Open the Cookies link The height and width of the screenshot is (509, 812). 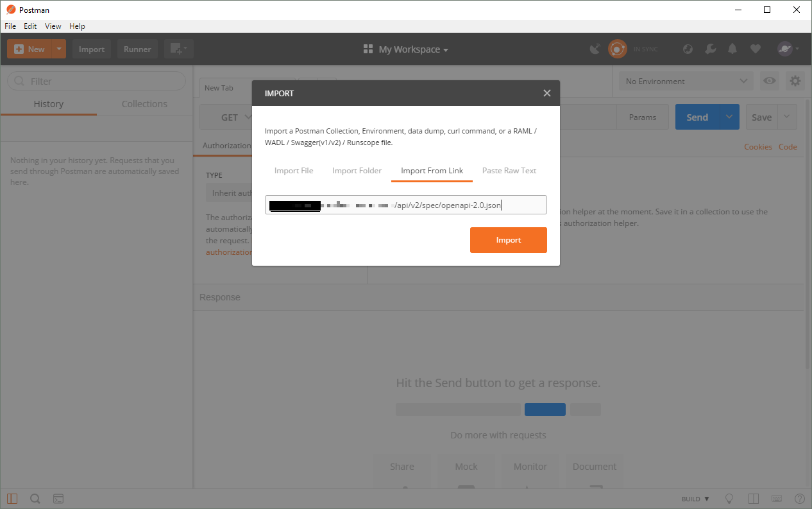[x=758, y=147]
